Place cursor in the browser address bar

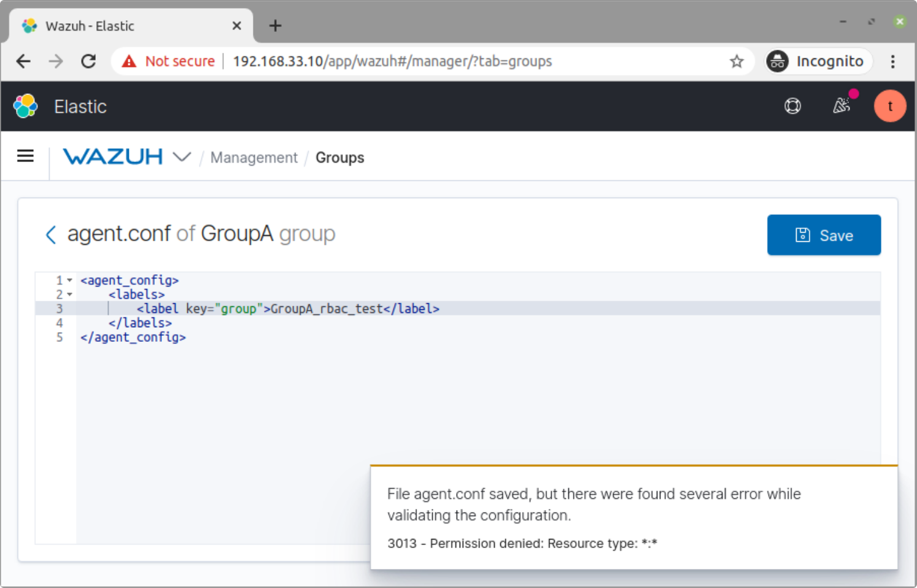pos(430,61)
